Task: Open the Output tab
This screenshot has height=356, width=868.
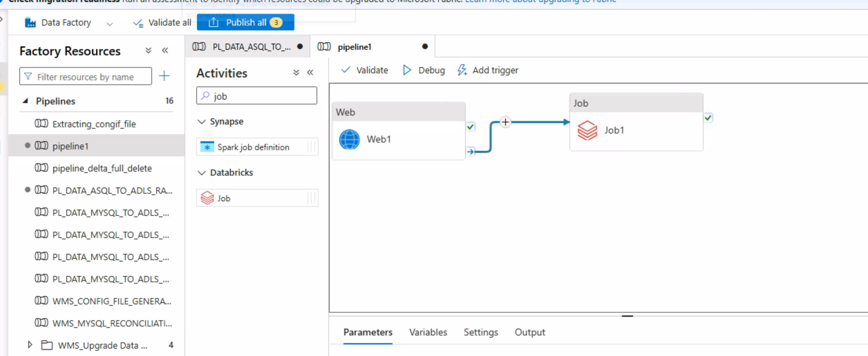Action: tap(530, 332)
